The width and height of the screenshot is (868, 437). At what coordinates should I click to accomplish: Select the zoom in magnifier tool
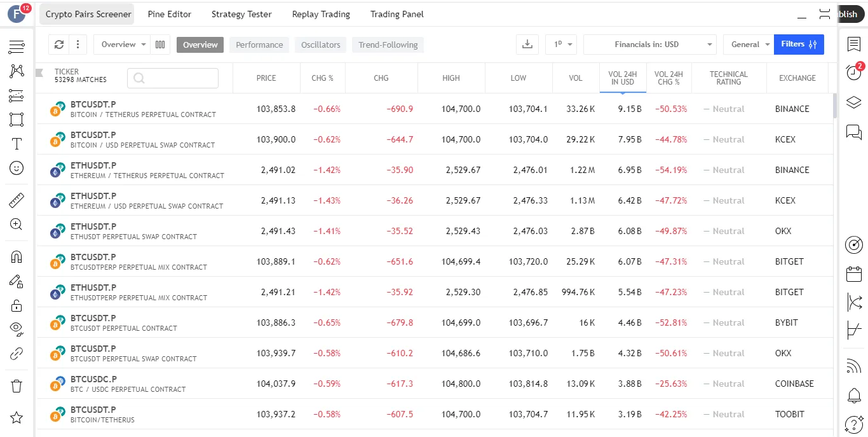click(x=17, y=225)
